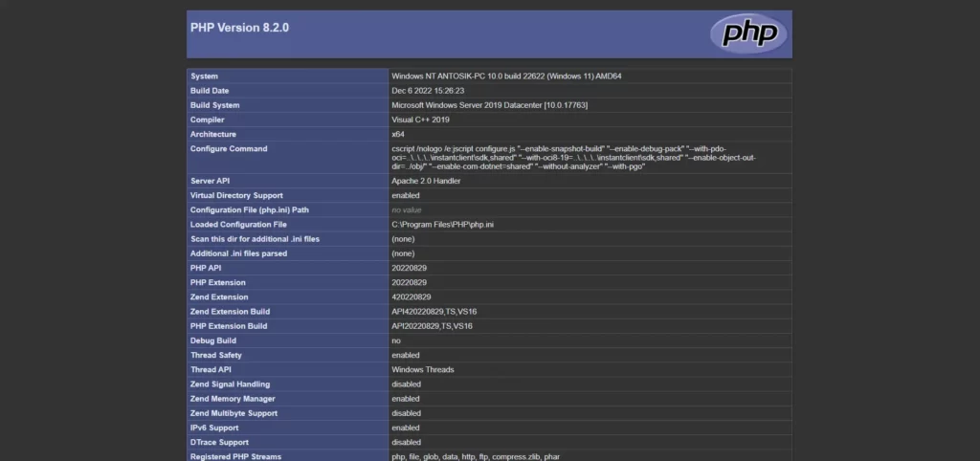Select the 'x64' architecture value
This screenshot has width=980, height=461.
pos(398,134)
